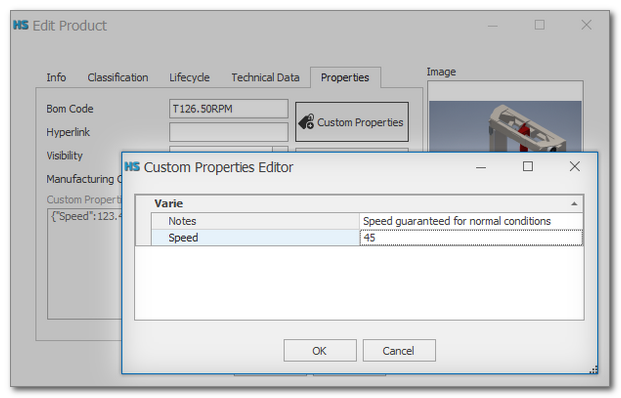
Task: Edit the Speed value field
Action: (x=471, y=238)
